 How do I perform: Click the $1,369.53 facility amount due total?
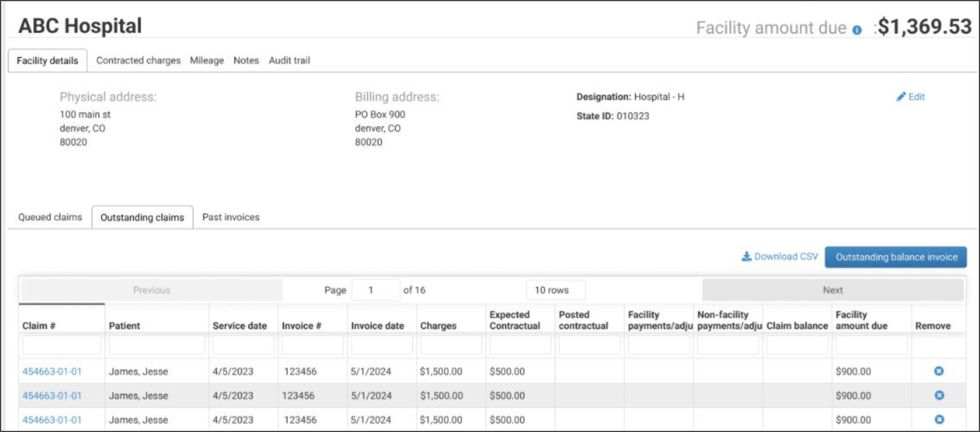pos(925,26)
